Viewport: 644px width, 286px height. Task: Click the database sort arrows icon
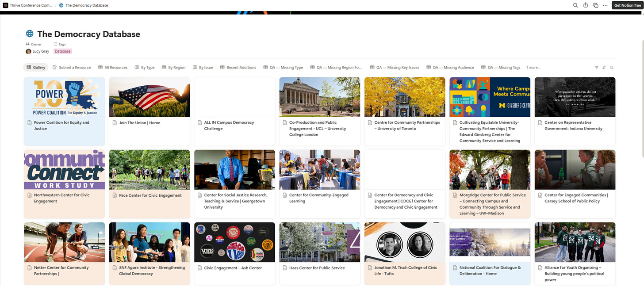[604, 68]
